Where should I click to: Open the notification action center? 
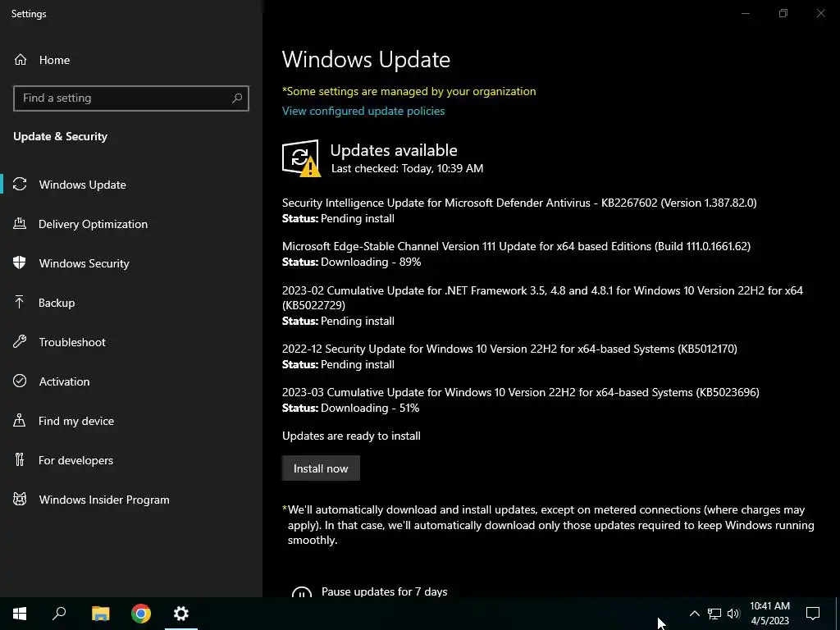point(813,614)
